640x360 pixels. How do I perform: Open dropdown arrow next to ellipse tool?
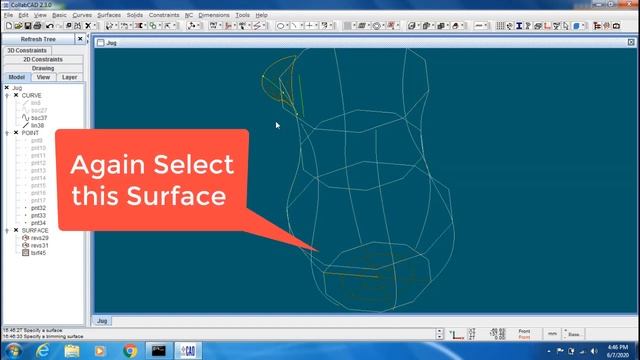[287, 26]
